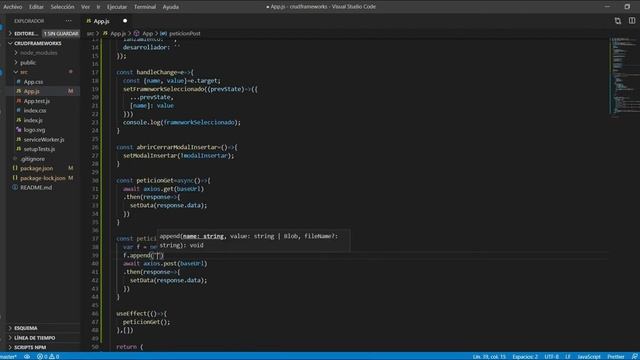Expand the Editores abiertos section
The image size is (640, 360).
pyautogui.click(x=24, y=33)
